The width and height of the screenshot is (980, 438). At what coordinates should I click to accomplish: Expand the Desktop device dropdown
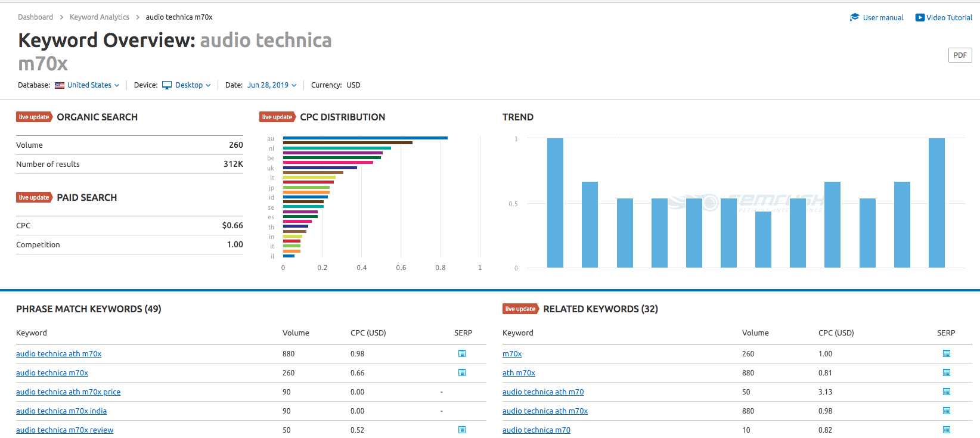[x=193, y=85]
